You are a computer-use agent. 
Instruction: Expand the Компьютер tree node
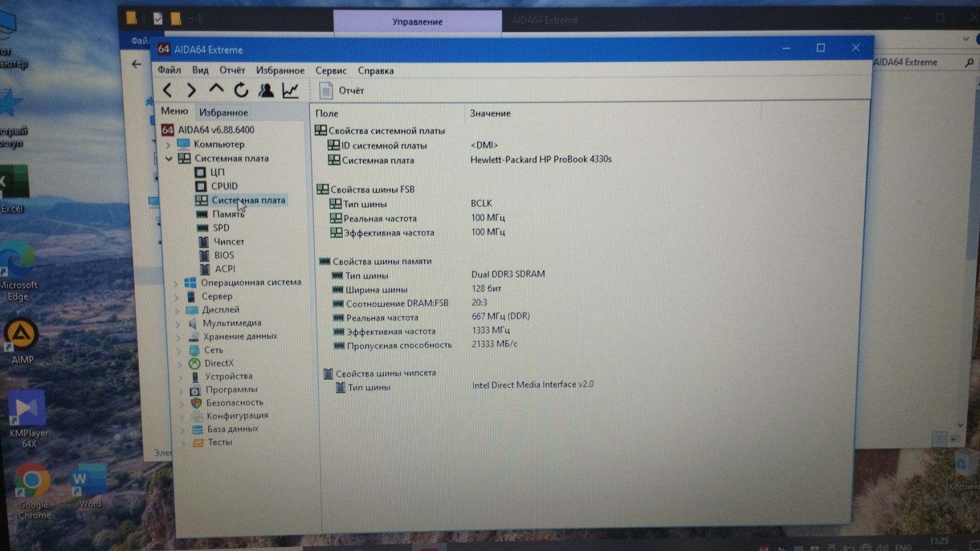[x=168, y=144]
